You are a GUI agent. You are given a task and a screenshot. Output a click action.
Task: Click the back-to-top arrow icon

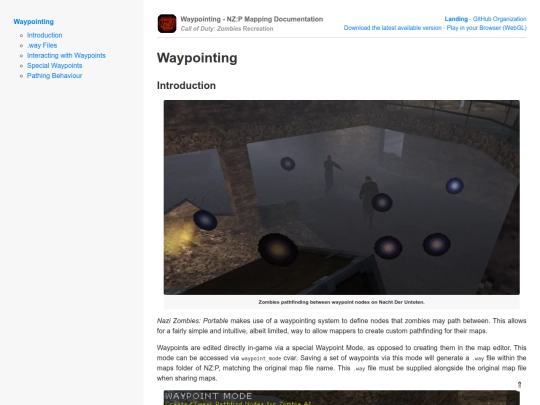519,384
